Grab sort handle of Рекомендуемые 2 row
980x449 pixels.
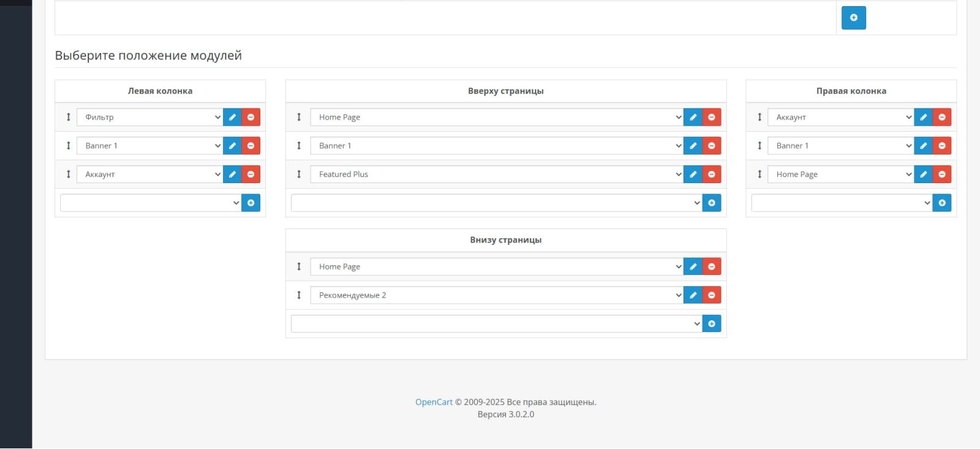[x=299, y=295]
